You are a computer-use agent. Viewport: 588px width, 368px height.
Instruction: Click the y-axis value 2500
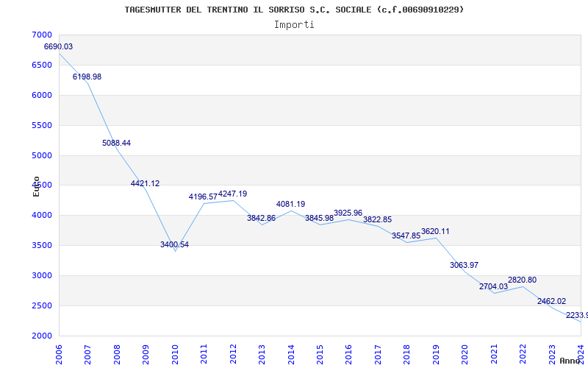43,305
